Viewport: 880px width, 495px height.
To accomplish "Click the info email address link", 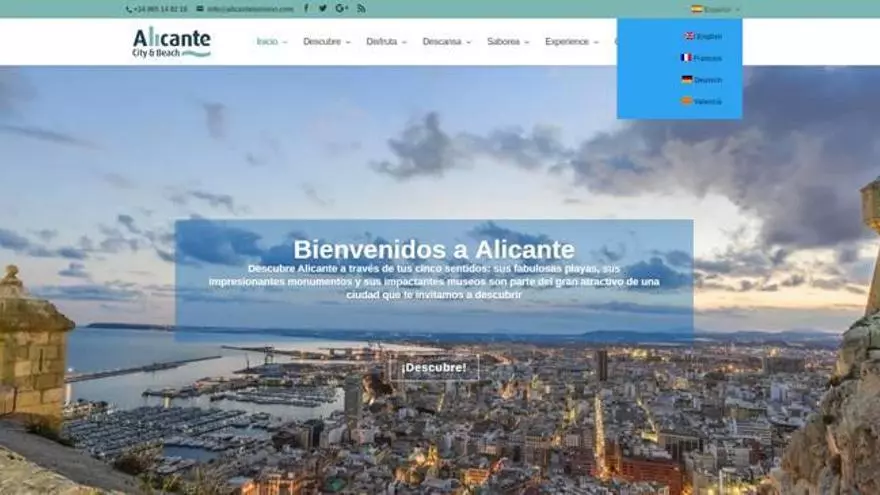I will click(249, 9).
